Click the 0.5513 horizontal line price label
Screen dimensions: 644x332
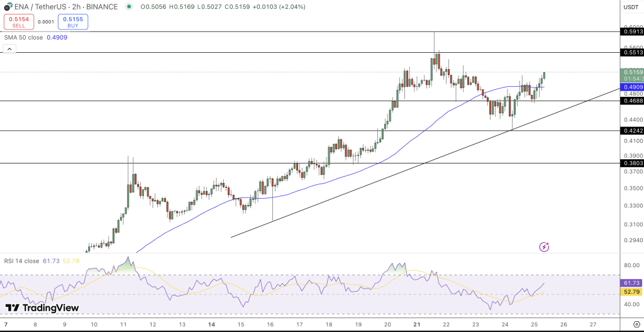click(632, 53)
